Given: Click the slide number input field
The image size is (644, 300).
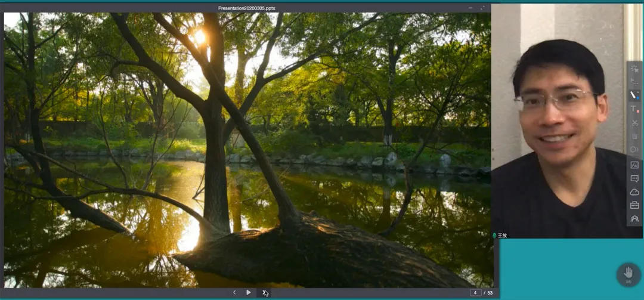Looking at the screenshot, I should point(475,292).
